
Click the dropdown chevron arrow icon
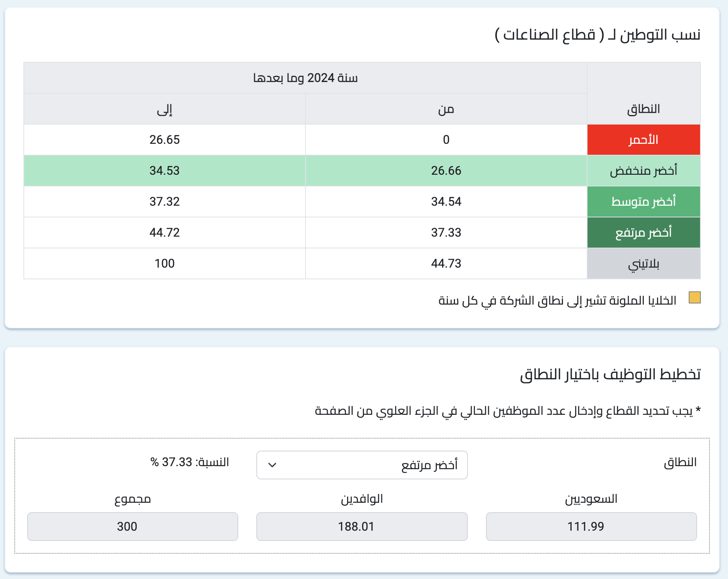click(x=272, y=465)
